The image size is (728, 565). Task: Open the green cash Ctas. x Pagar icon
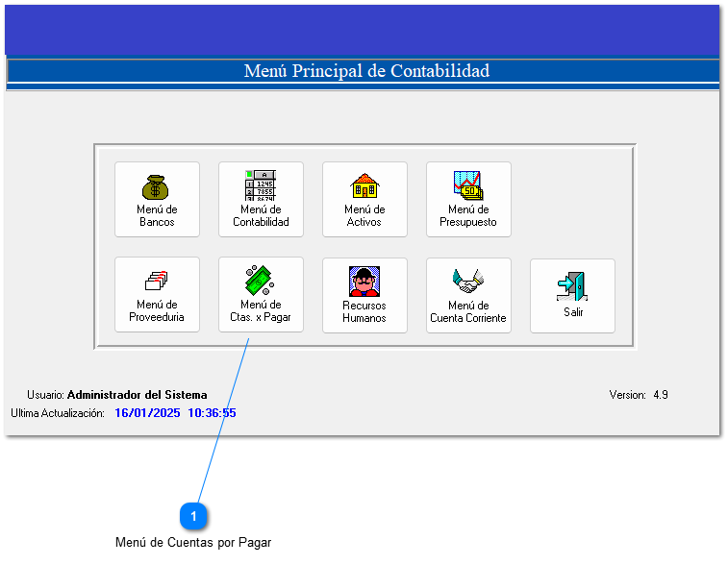pyautogui.click(x=261, y=281)
